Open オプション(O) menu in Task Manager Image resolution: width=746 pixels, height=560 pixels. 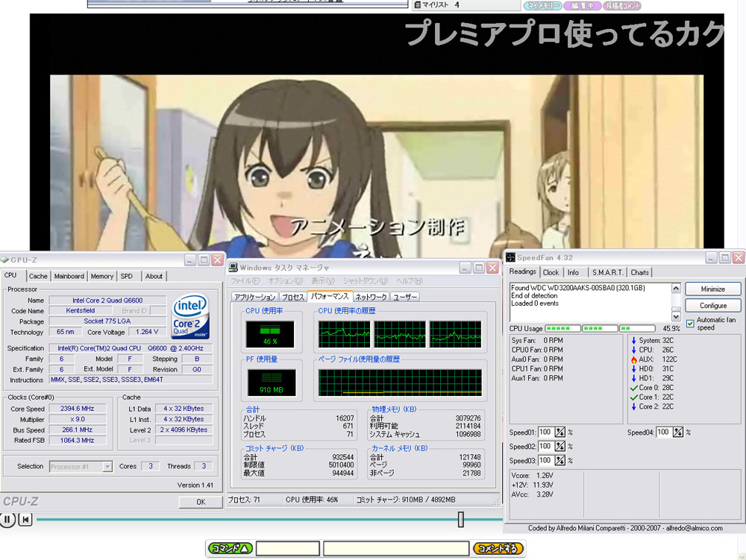point(285,281)
